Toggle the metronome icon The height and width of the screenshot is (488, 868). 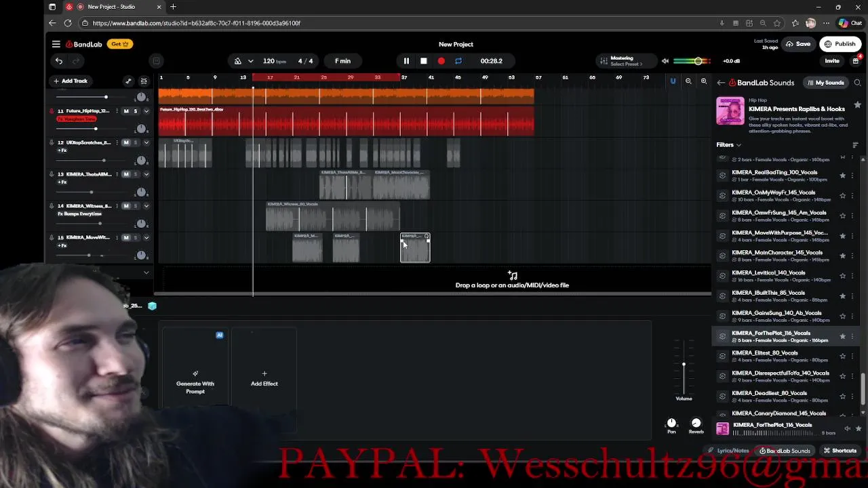pos(237,61)
